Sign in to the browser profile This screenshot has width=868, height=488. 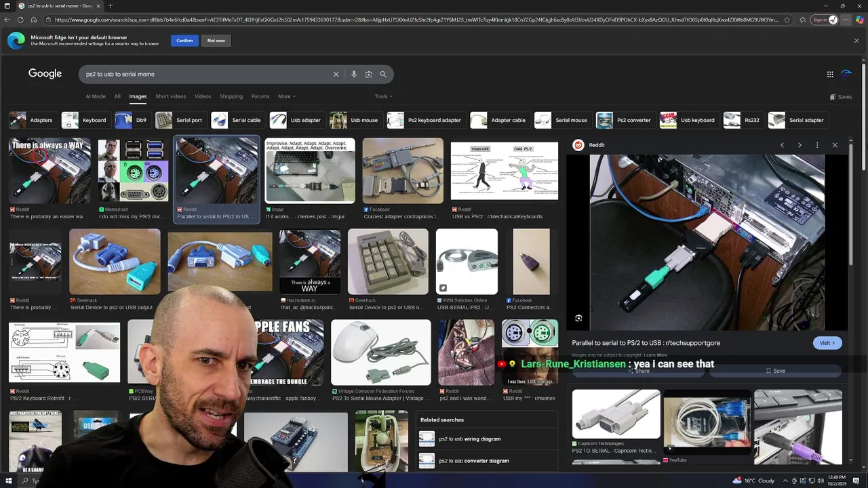pyautogui.click(x=825, y=20)
